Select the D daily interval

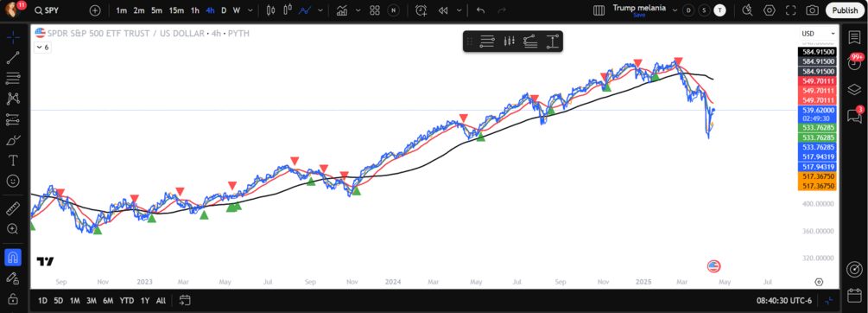click(x=224, y=10)
